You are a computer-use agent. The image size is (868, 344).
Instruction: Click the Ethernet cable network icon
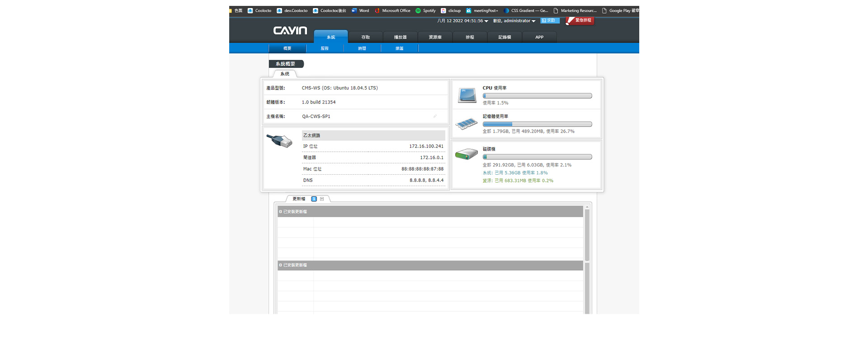click(x=279, y=141)
